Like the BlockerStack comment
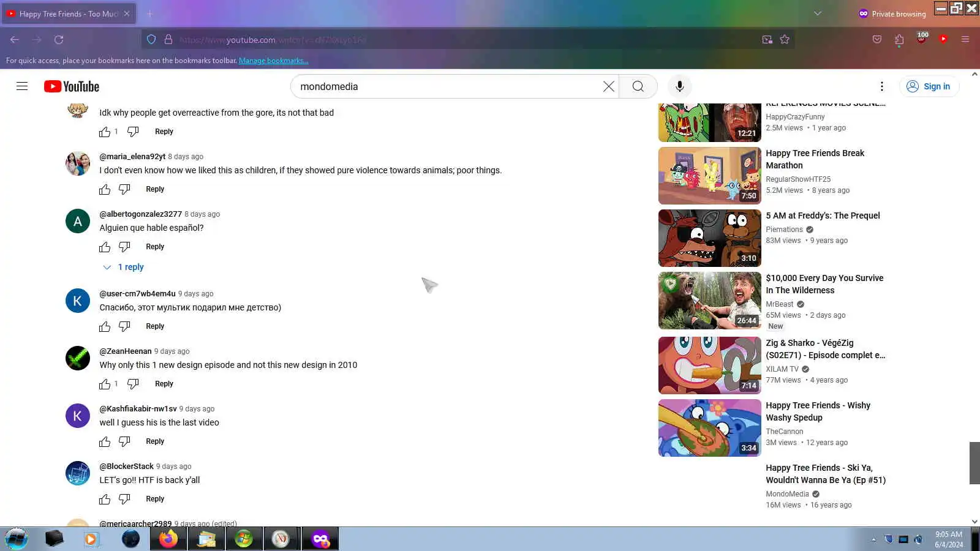This screenshot has width=980, height=551. pyautogui.click(x=105, y=499)
